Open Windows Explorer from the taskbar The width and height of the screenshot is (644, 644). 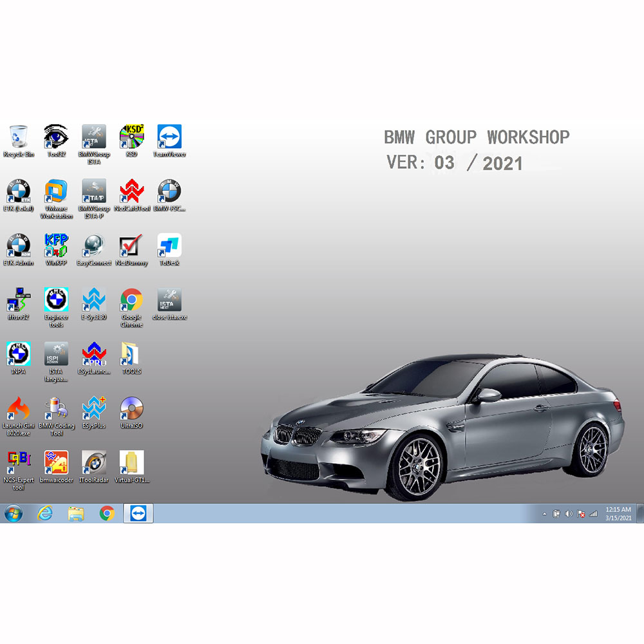(76, 513)
